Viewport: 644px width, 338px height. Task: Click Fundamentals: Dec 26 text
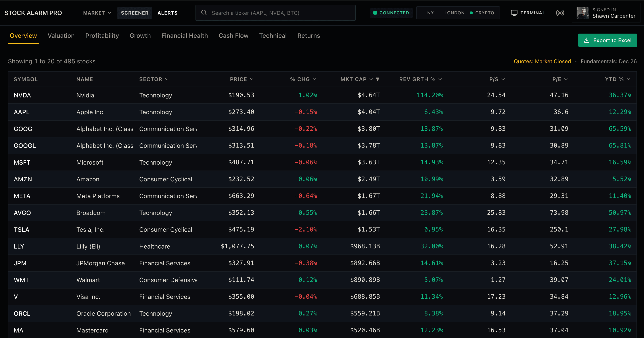point(608,61)
